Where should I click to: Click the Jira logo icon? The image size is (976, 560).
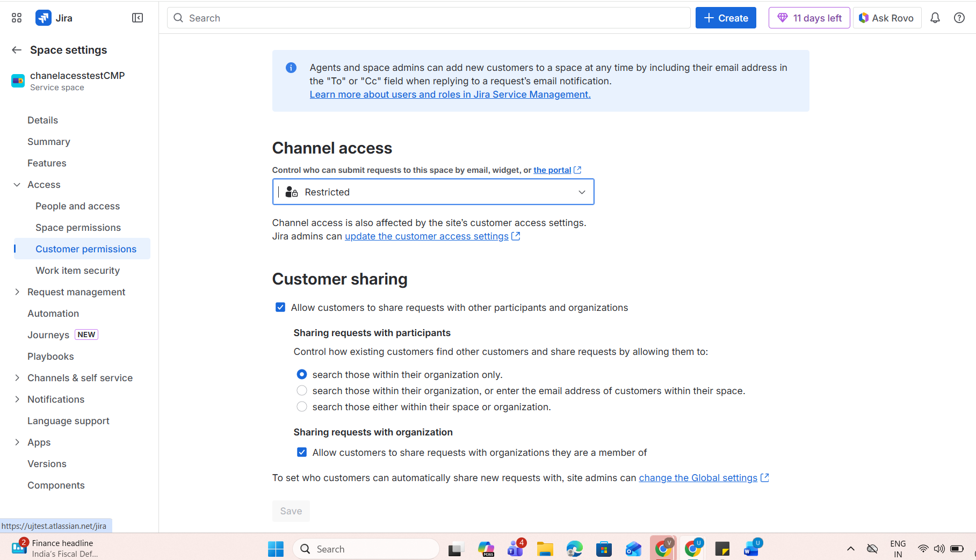point(44,18)
